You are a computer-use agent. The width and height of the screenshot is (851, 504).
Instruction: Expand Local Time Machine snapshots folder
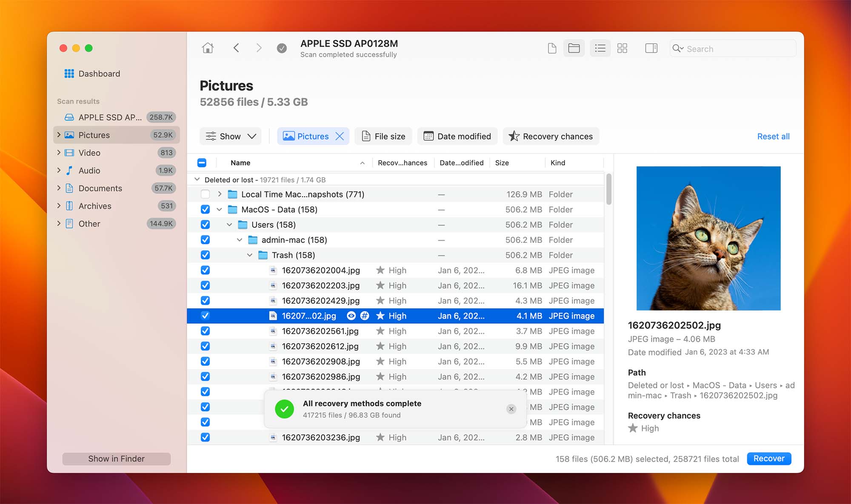coord(220,194)
